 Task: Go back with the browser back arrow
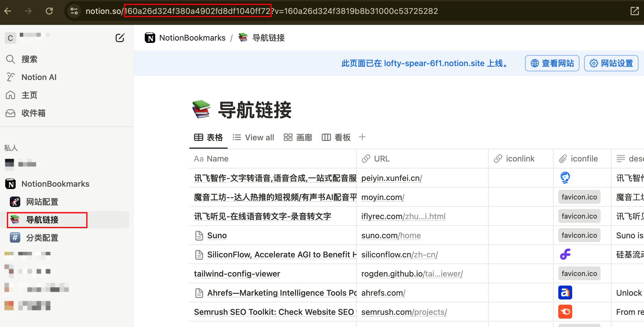pyautogui.click(x=8, y=11)
